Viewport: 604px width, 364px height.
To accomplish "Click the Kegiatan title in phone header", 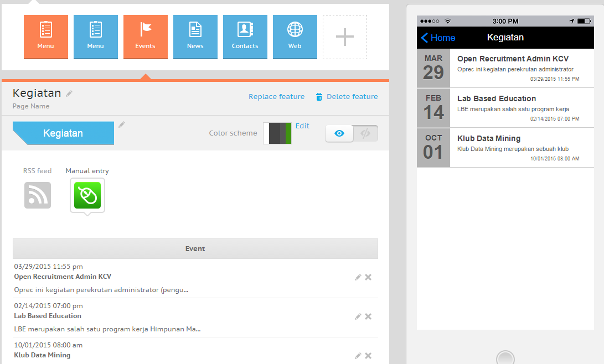I will coord(505,37).
